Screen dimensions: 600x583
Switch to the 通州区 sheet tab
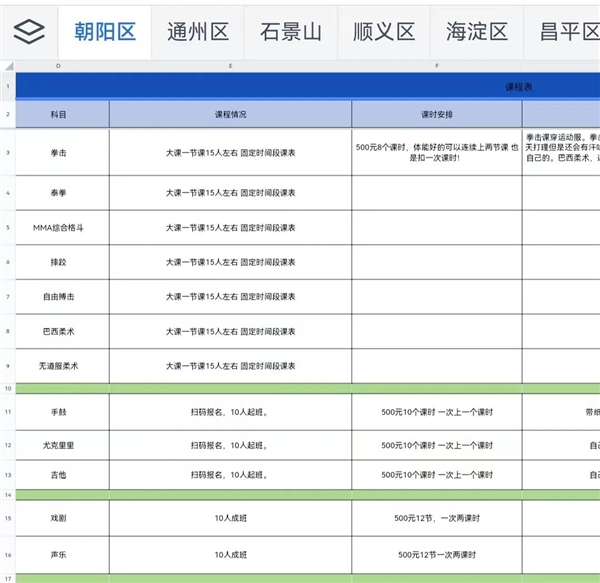[x=198, y=32]
